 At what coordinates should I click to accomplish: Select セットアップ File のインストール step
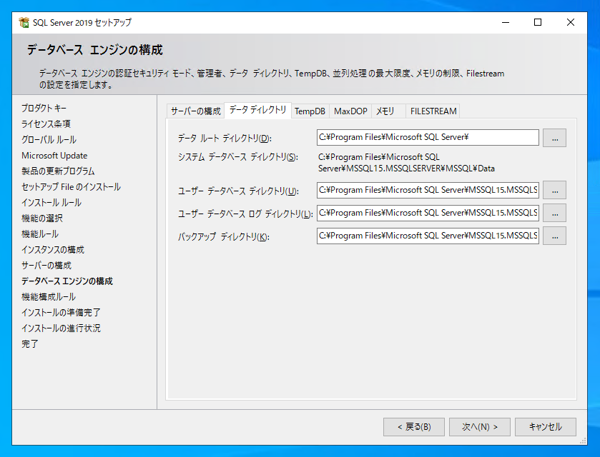pyautogui.click(x=71, y=187)
